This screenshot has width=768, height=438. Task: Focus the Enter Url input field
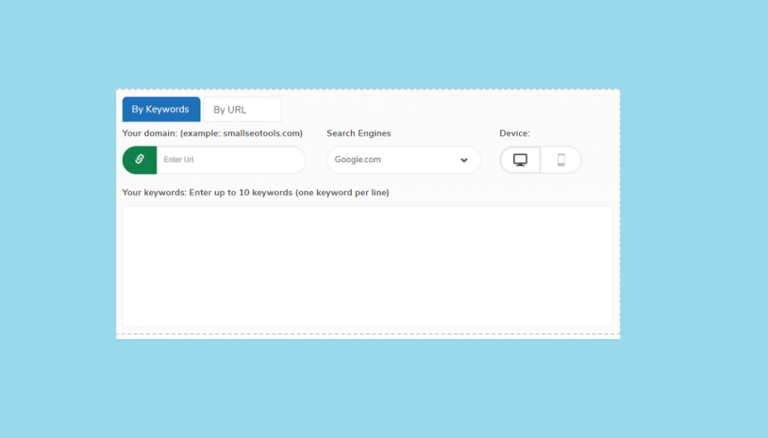click(x=231, y=160)
